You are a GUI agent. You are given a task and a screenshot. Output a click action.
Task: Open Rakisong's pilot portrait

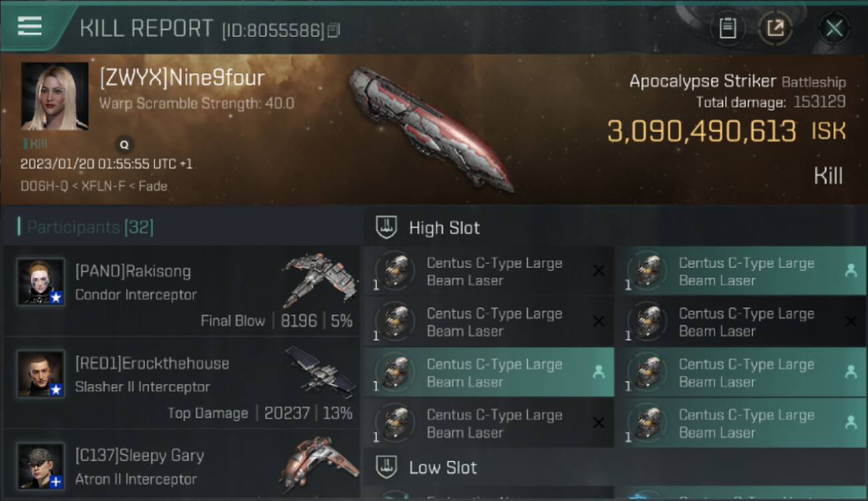[x=41, y=281]
